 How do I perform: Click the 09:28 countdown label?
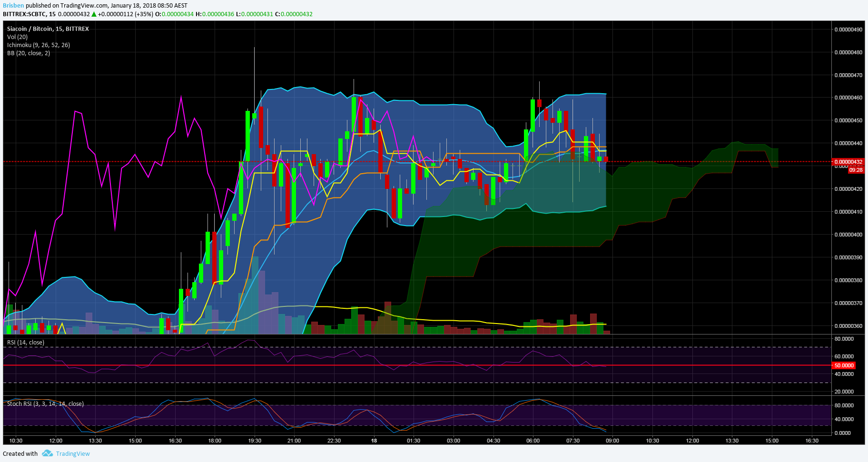point(856,170)
